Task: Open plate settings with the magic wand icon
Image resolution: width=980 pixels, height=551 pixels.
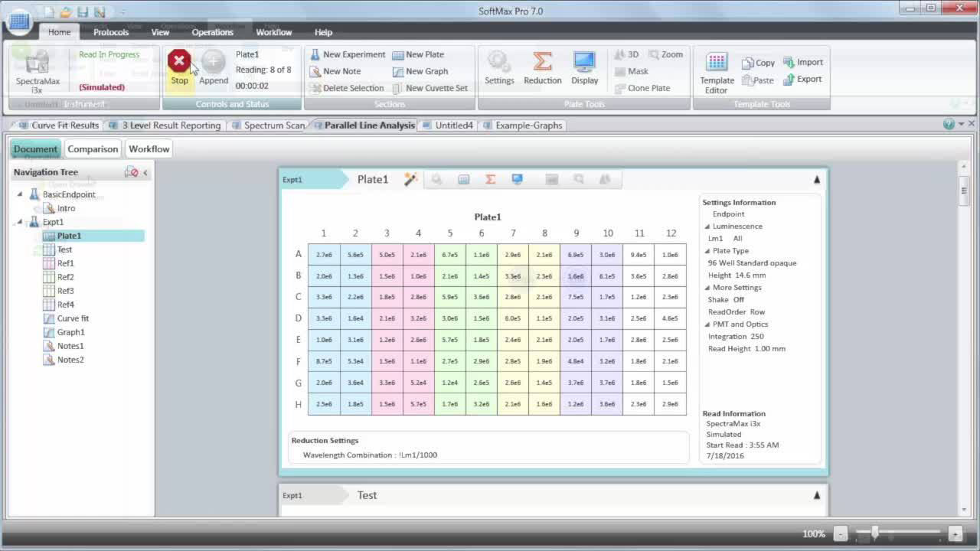Action: (410, 178)
